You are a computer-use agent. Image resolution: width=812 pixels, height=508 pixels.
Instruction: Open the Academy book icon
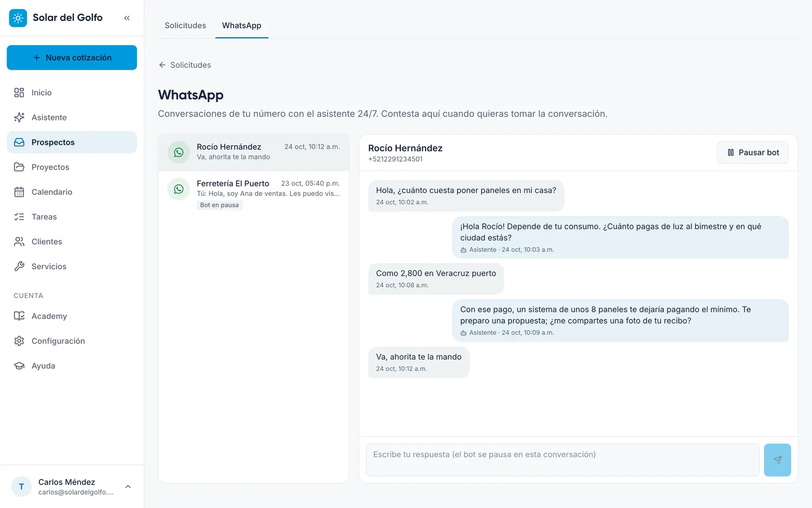19,316
